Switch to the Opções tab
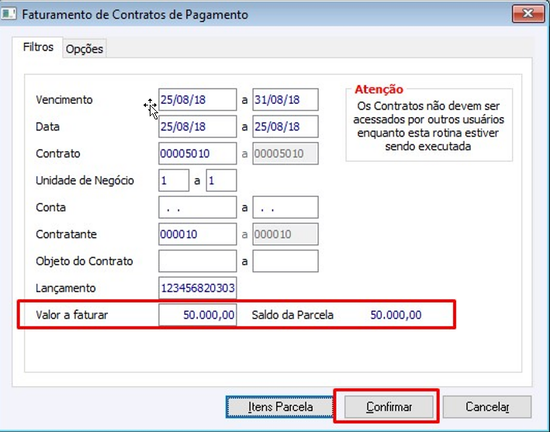The height and width of the screenshot is (432, 550). pos(84,49)
